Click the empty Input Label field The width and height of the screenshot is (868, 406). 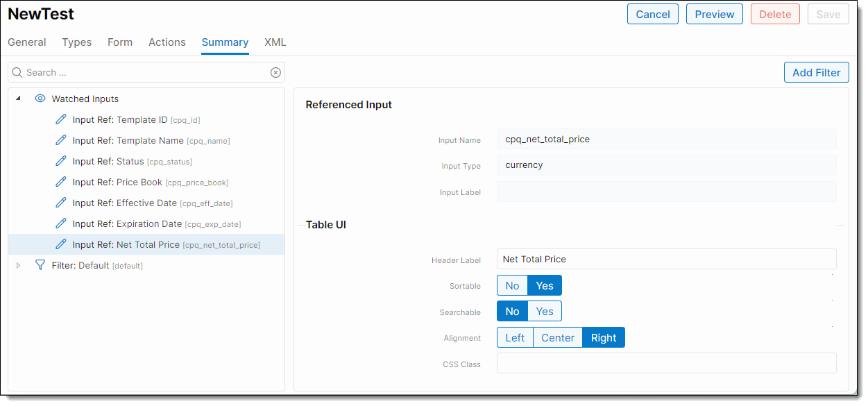pos(667,192)
